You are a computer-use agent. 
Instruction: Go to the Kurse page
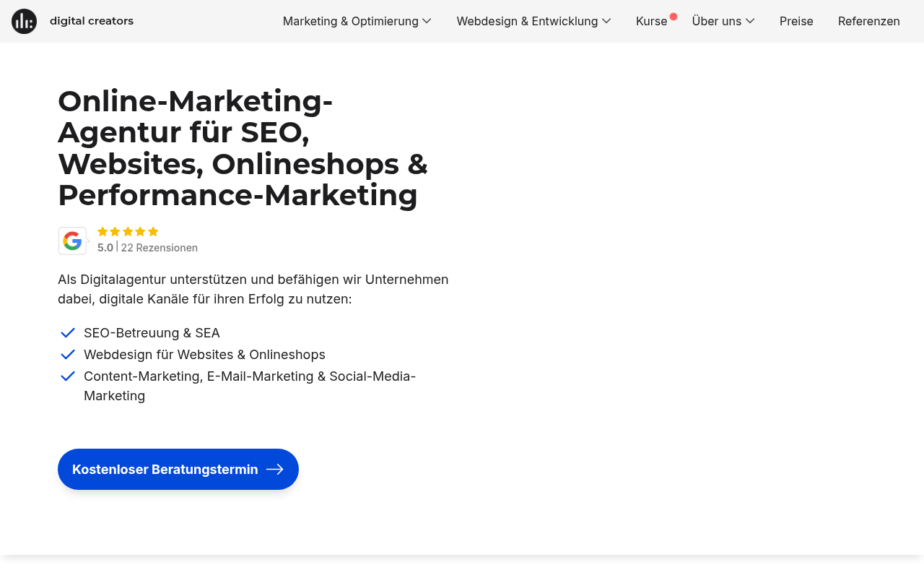click(652, 21)
